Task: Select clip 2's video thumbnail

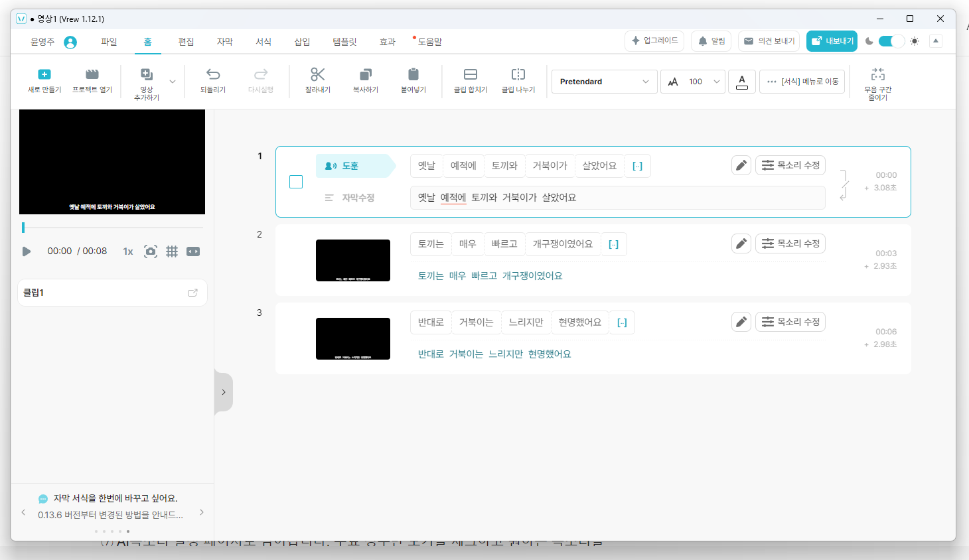Action: (353, 260)
